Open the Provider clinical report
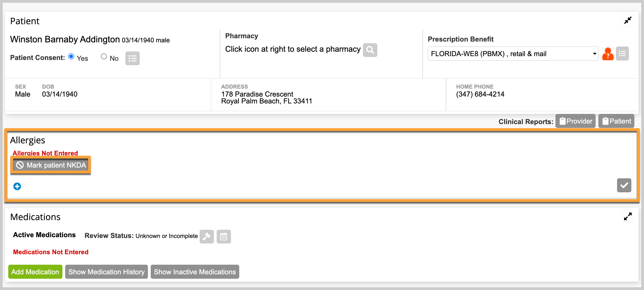The height and width of the screenshot is (290, 644). 576,121
